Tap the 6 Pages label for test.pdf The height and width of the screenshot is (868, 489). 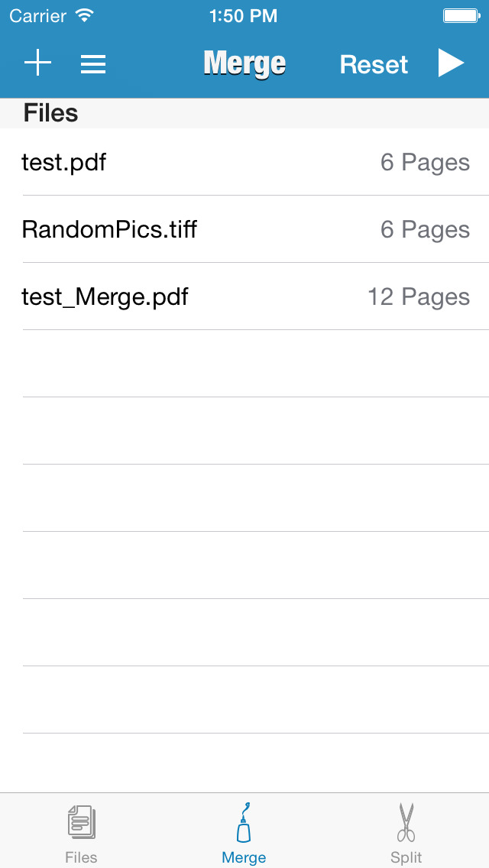pyautogui.click(x=425, y=162)
